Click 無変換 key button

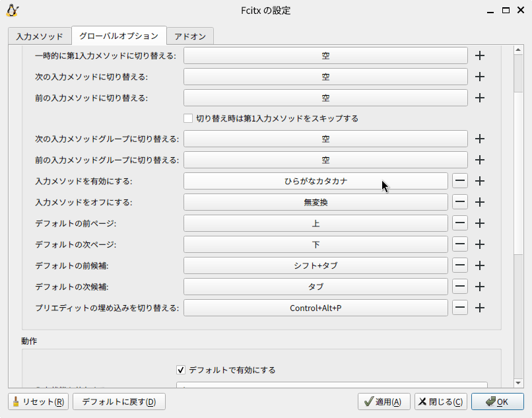[x=316, y=202]
